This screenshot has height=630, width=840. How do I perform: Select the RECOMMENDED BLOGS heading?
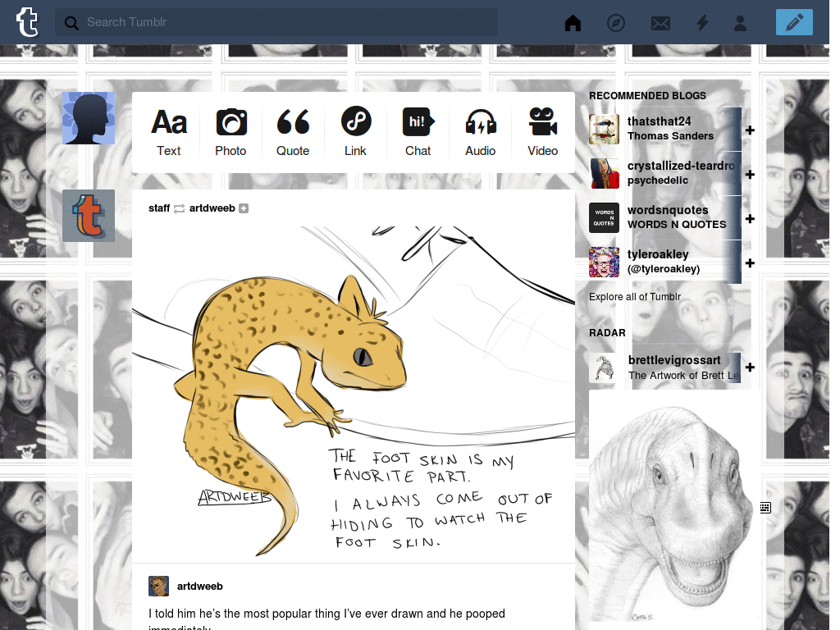pyautogui.click(x=648, y=95)
